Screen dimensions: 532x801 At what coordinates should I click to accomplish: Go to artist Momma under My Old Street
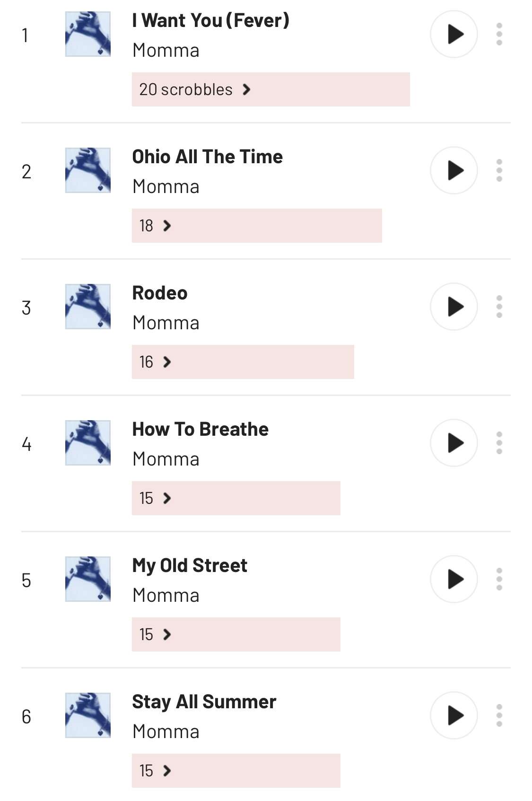click(166, 595)
